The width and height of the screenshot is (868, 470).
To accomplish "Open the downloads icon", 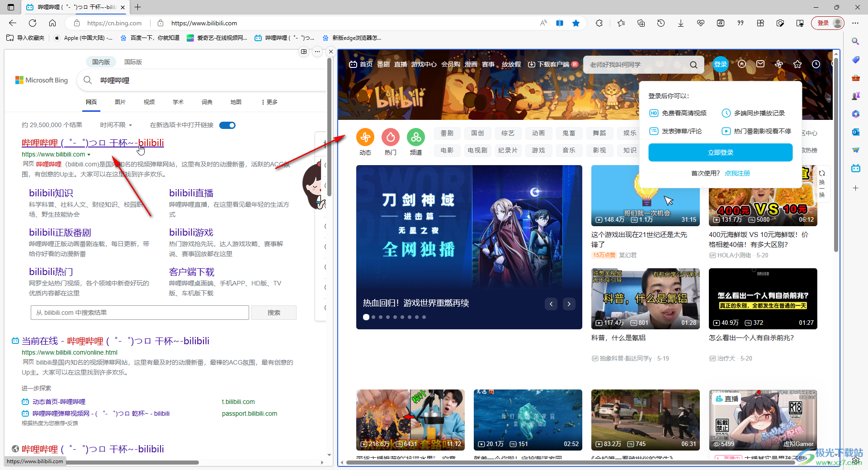I will point(681,23).
